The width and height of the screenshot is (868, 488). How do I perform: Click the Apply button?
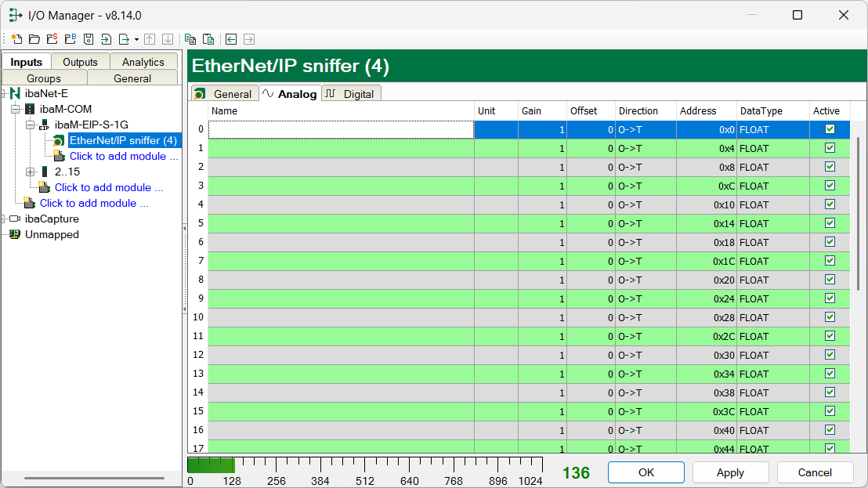(x=730, y=472)
